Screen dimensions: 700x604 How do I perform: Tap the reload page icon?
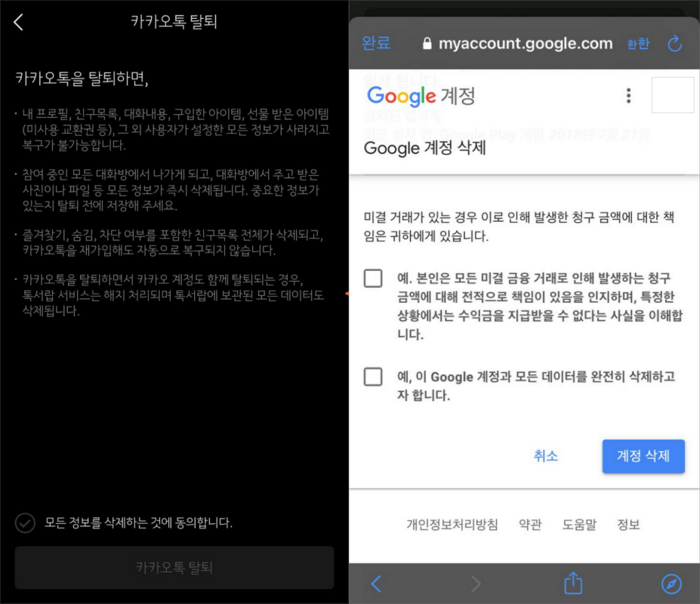pyautogui.click(x=674, y=44)
